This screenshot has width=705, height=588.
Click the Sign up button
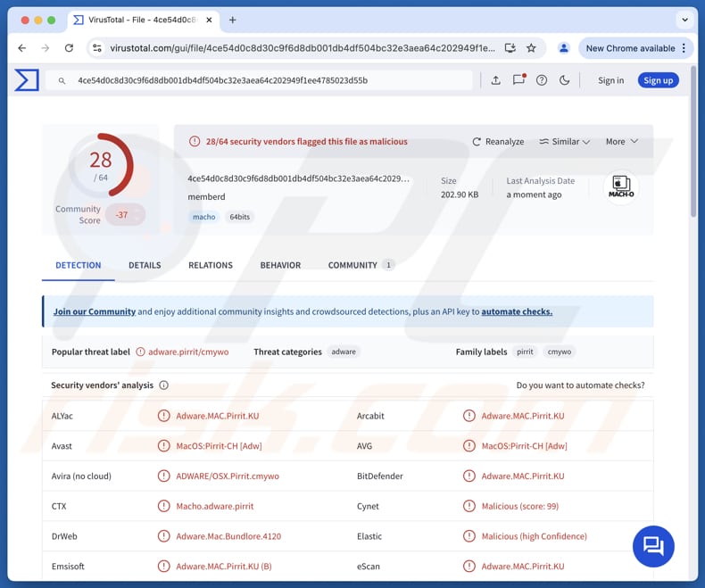tap(658, 80)
